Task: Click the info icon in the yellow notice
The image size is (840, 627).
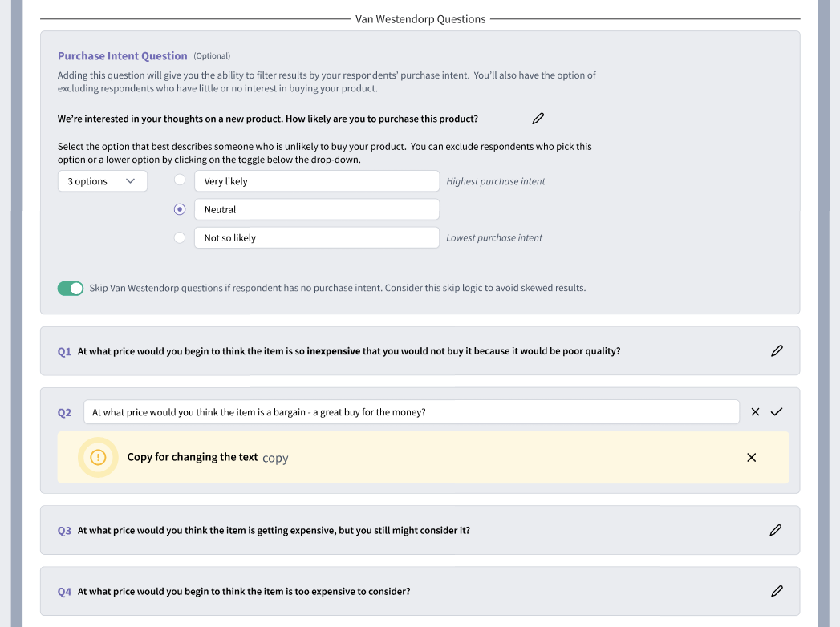Action: 98,457
